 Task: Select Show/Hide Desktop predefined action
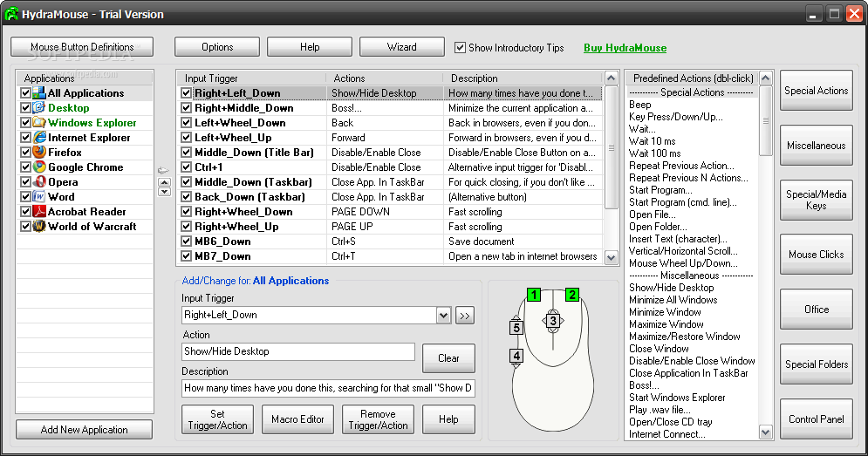672,288
